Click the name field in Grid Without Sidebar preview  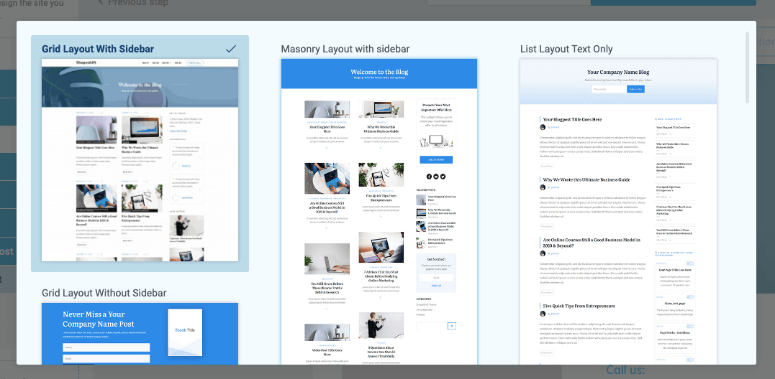106,347
